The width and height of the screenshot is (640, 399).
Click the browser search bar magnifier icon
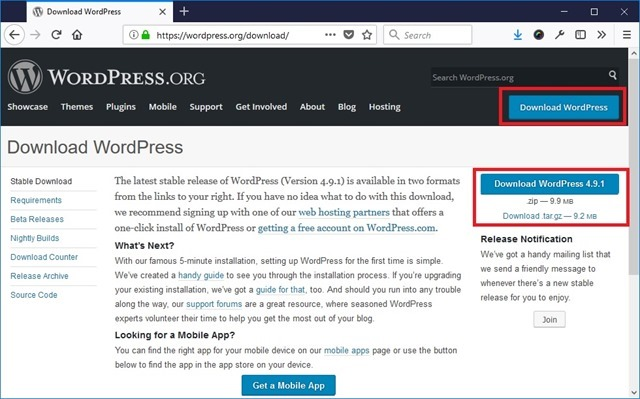coord(394,35)
